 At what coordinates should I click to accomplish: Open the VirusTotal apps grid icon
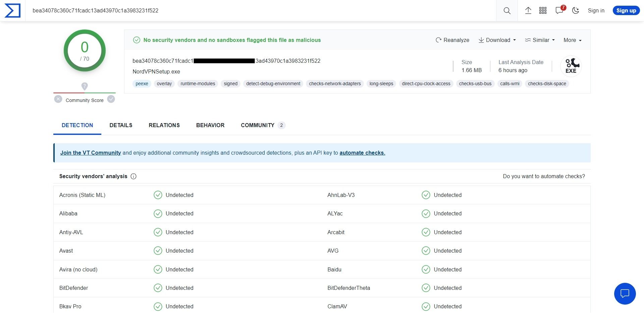tap(543, 10)
